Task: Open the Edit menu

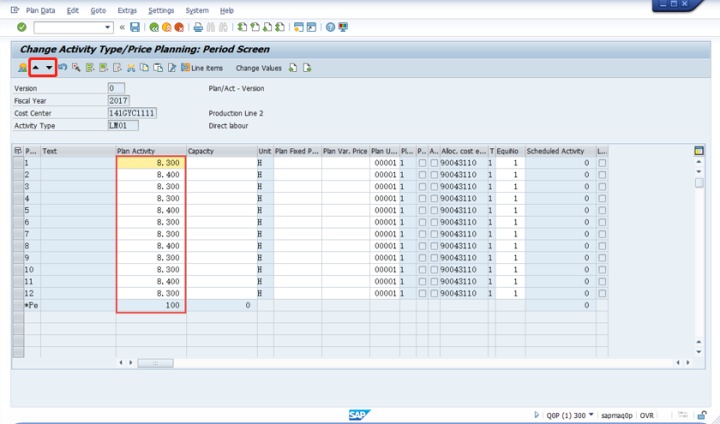Action: [73, 10]
